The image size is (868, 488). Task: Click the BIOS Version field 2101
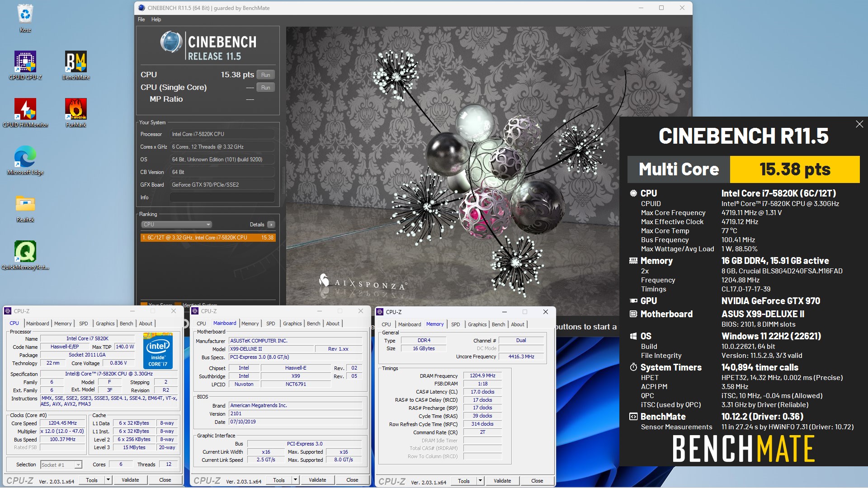[295, 414]
